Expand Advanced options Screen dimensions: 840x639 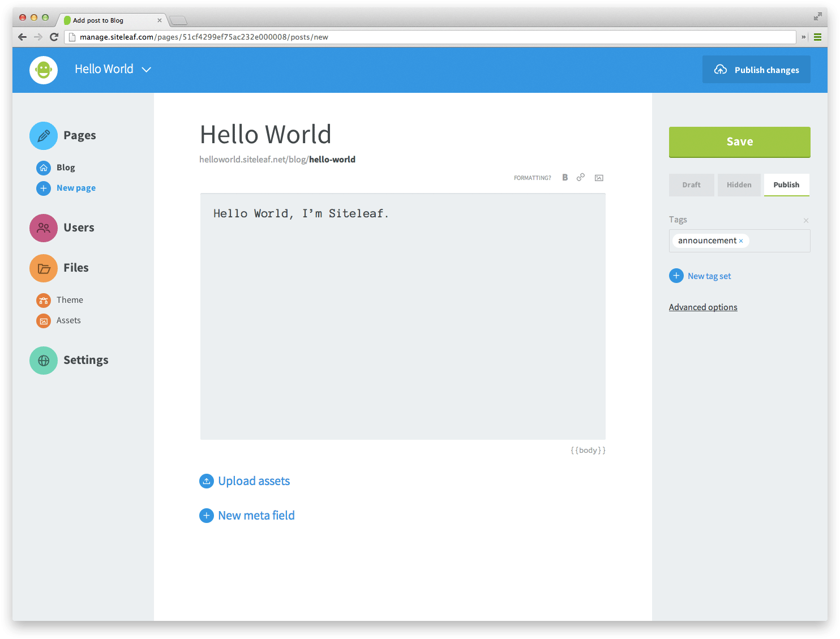pos(703,307)
